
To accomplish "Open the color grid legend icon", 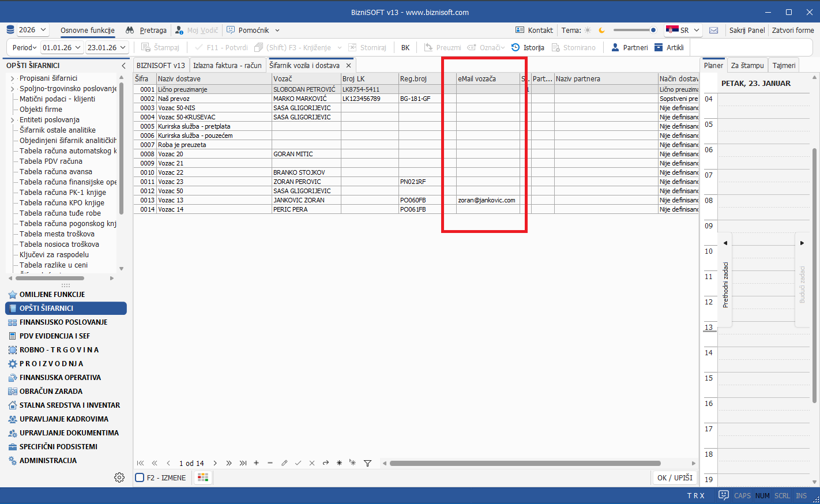I will pos(202,477).
